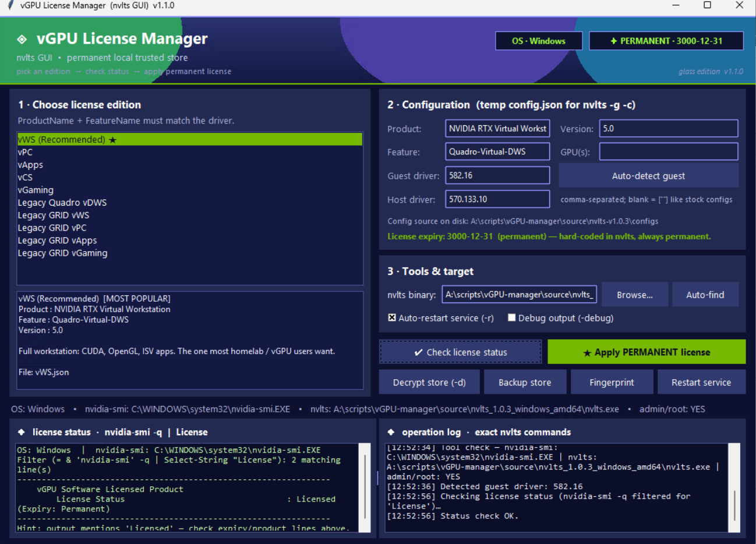This screenshot has width=756, height=544.
Task: Click Restart service button
Action: click(701, 382)
